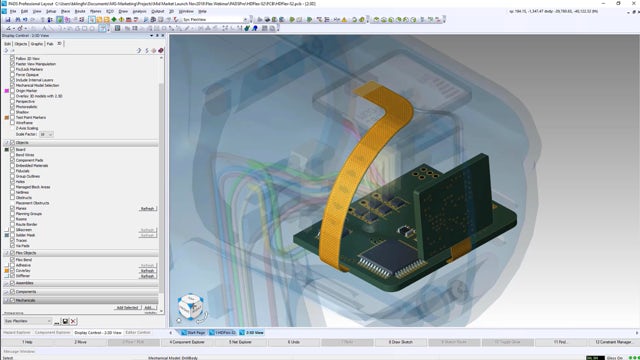Click the yellow warning triangle toolbar icon

pyautogui.click(x=344, y=19)
